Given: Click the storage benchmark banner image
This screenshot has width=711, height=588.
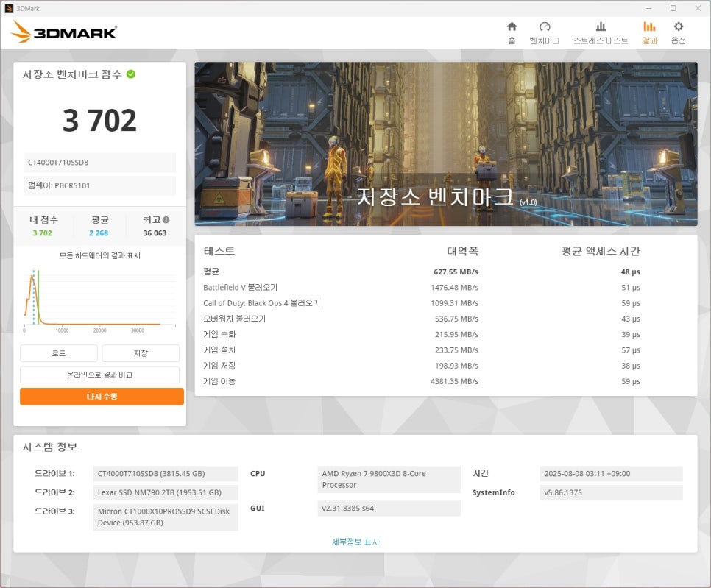Looking at the screenshot, I should (446, 144).
